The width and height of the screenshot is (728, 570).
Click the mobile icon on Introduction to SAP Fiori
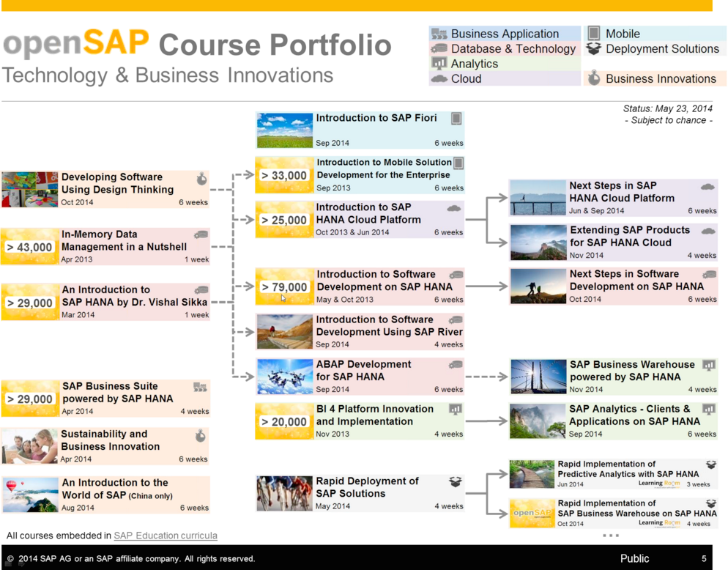(456, 119)
